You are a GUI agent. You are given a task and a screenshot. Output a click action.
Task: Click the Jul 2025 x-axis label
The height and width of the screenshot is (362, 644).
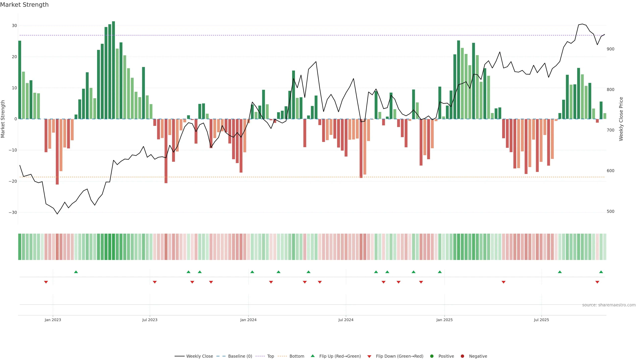pyautogui.click(x=541, y=320)
